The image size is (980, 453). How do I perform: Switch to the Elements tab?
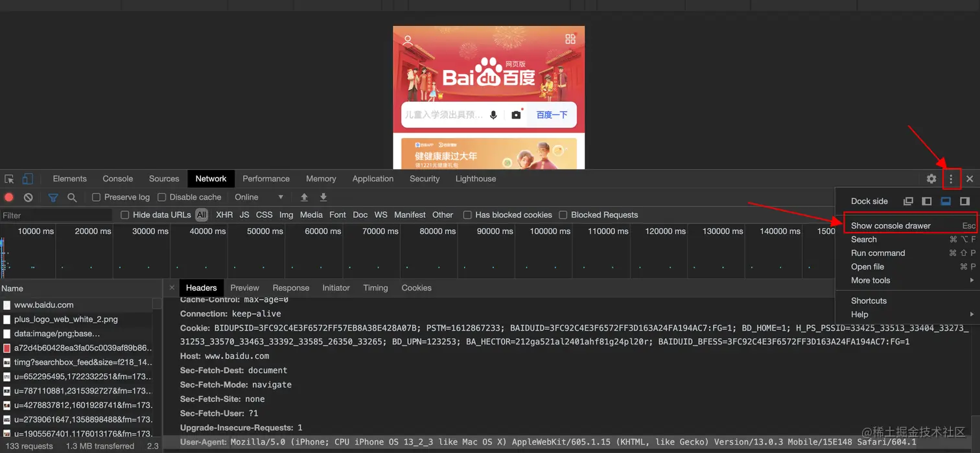(69, 179)
